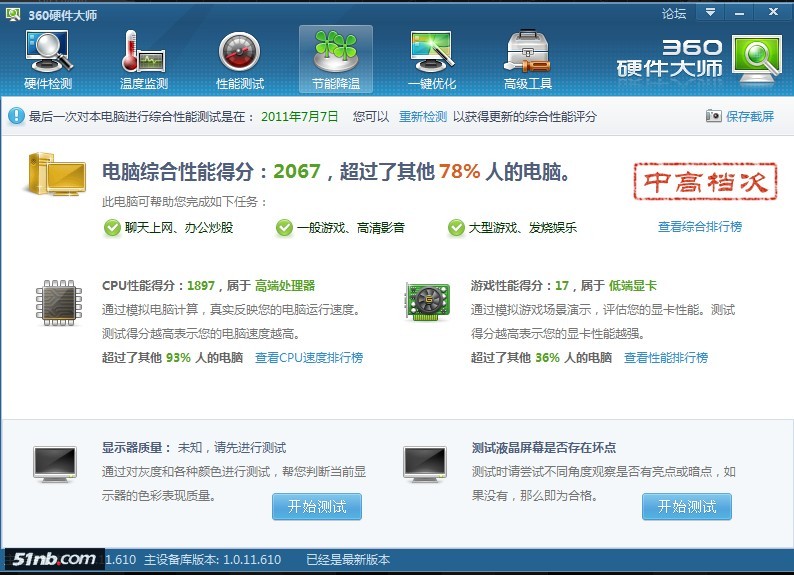Open the 性能测试 performance test tab
Viewport: 794px width, 575px height.
(x=240, y=60)
